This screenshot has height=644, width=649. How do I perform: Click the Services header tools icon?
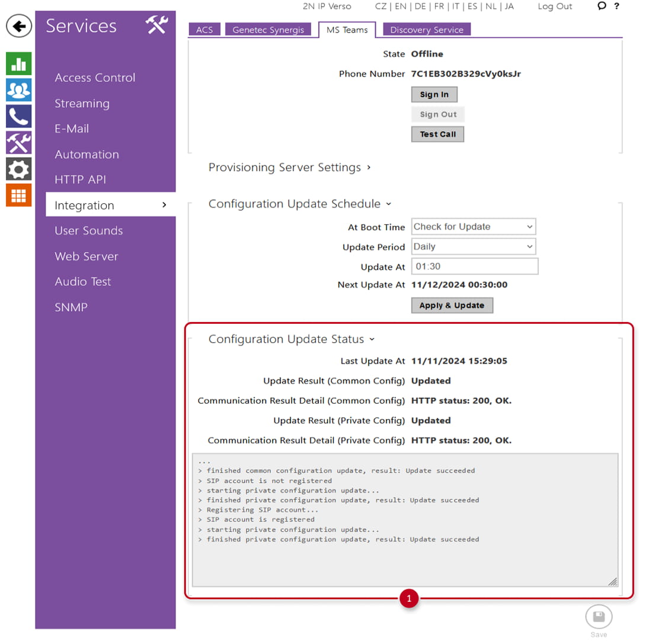tap(156, 25)
